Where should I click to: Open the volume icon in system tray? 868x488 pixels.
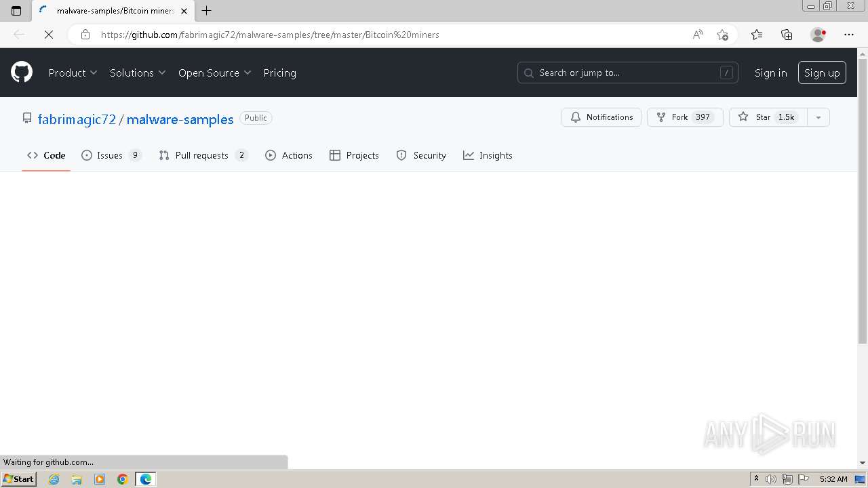point(771,479)
